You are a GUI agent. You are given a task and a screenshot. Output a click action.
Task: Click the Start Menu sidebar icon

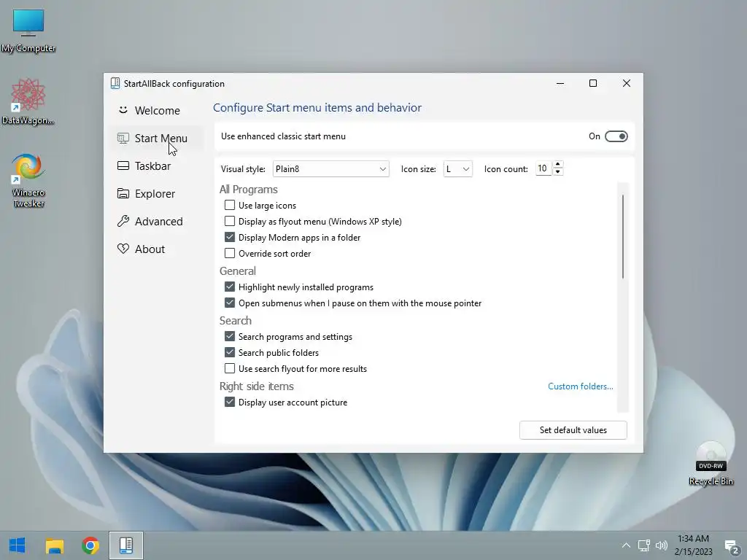tap(123, 138)
